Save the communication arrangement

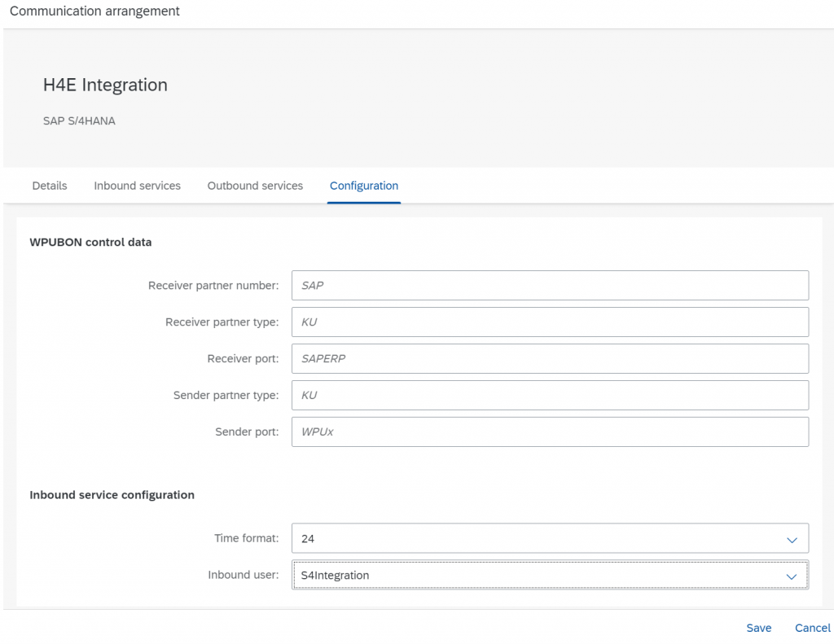[x=758, y=628]
